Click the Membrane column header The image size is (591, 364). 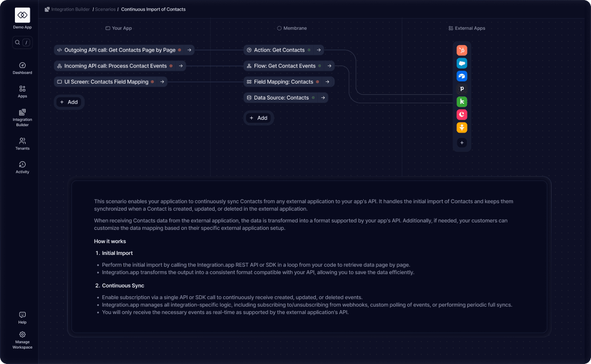[x=292, y=28]
